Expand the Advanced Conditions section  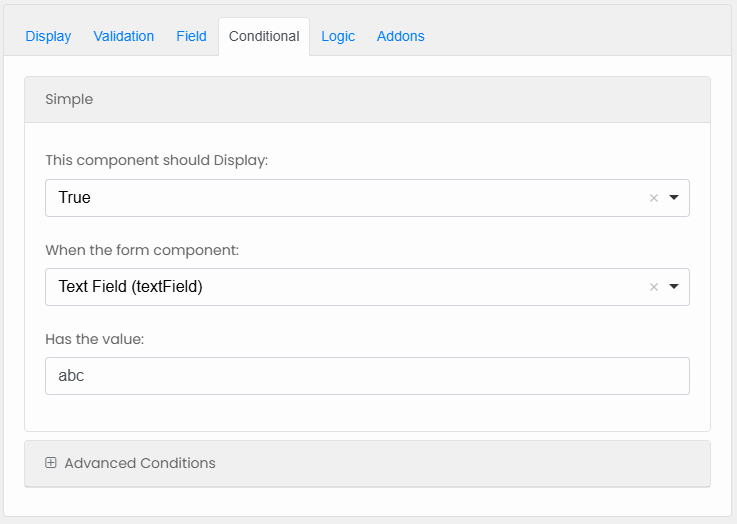pyautogui.click(x=140, y=463)
